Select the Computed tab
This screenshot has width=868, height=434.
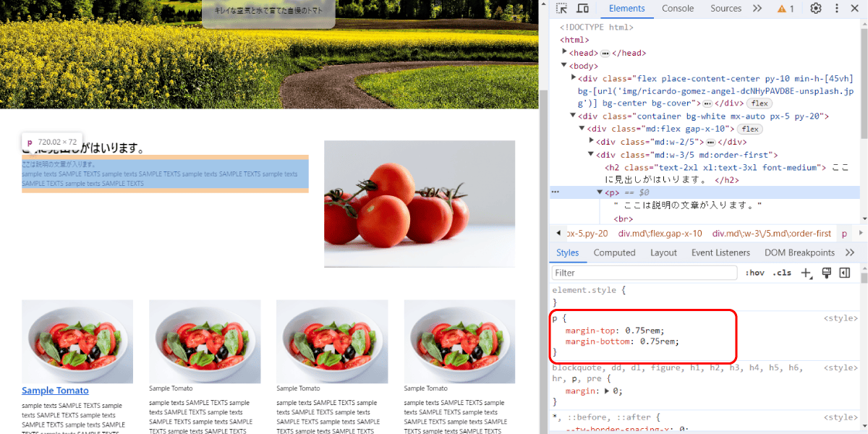(x=614, y=252)
